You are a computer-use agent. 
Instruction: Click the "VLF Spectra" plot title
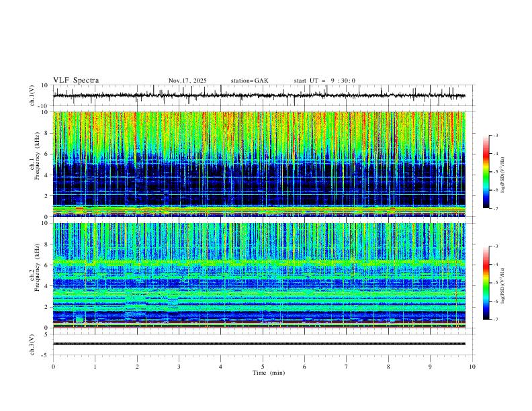[x=76, y=81]
